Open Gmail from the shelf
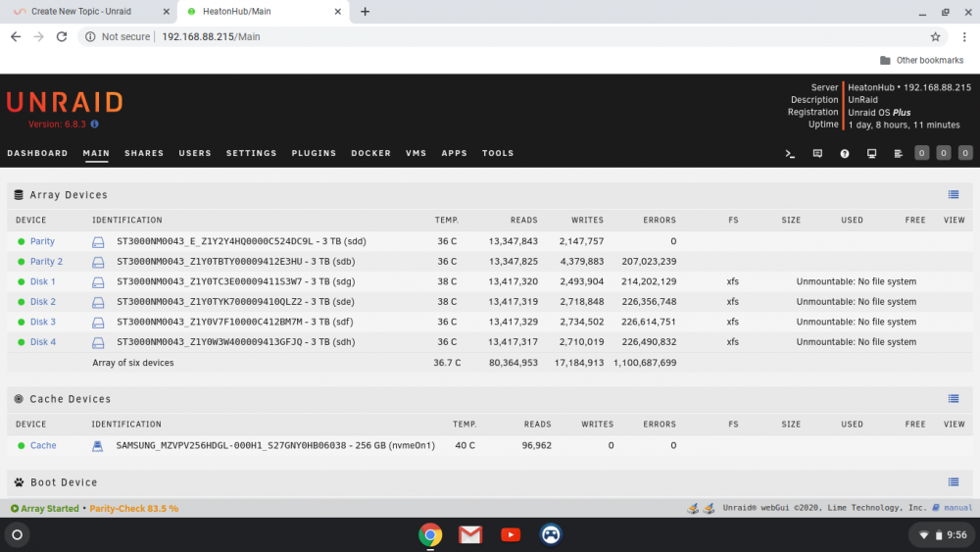This screenshot has height=552, width=980. (470, 534)
